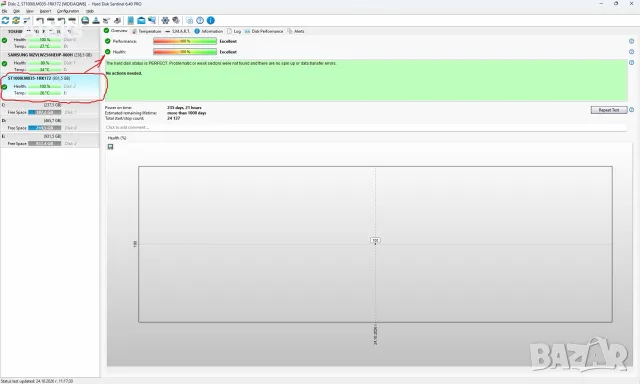
Task: Open the Configuration menu
Action: click(x=68, y=11)
